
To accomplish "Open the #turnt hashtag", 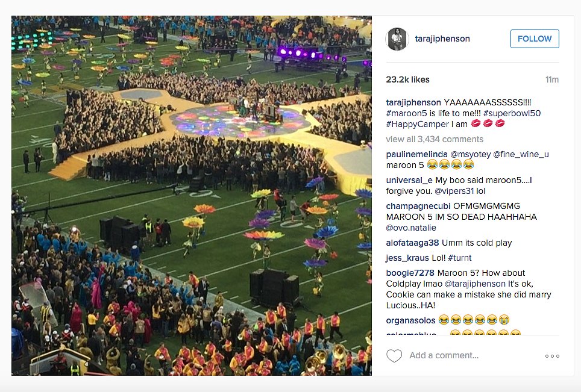I will [460, 258].
